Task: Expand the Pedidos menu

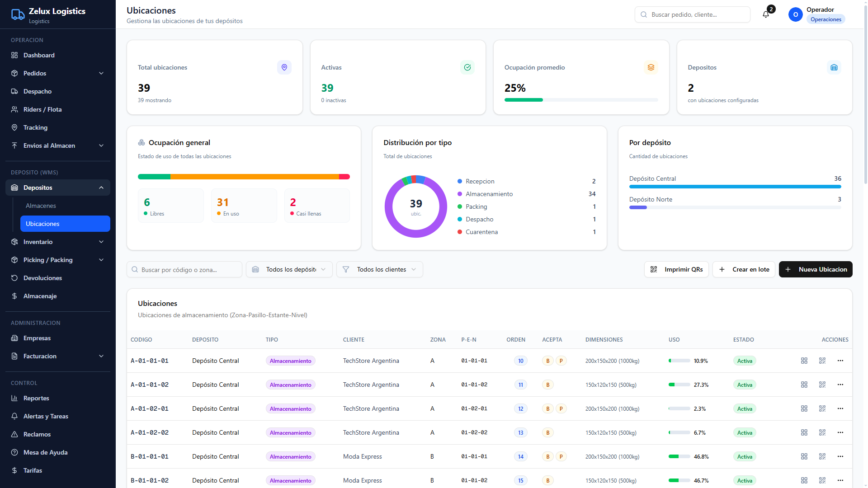Action: tap(58, 73)
